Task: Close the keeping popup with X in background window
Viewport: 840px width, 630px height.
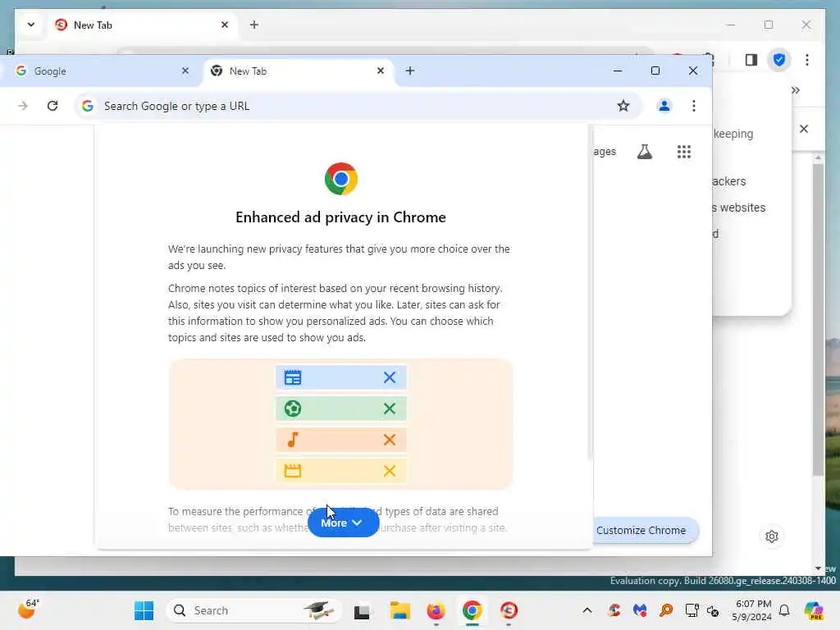Action: (x=804, y=129)
